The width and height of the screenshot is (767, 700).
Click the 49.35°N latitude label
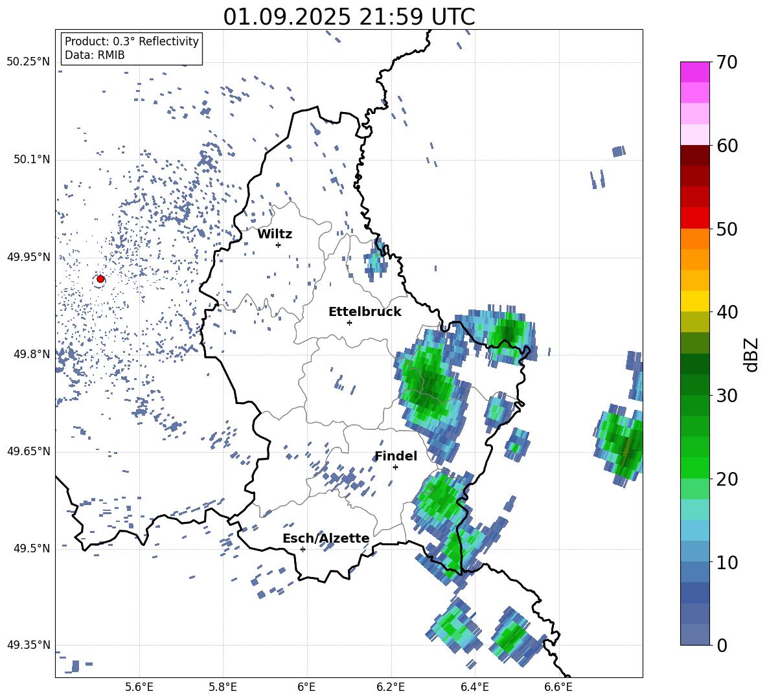tap(29, 645)
